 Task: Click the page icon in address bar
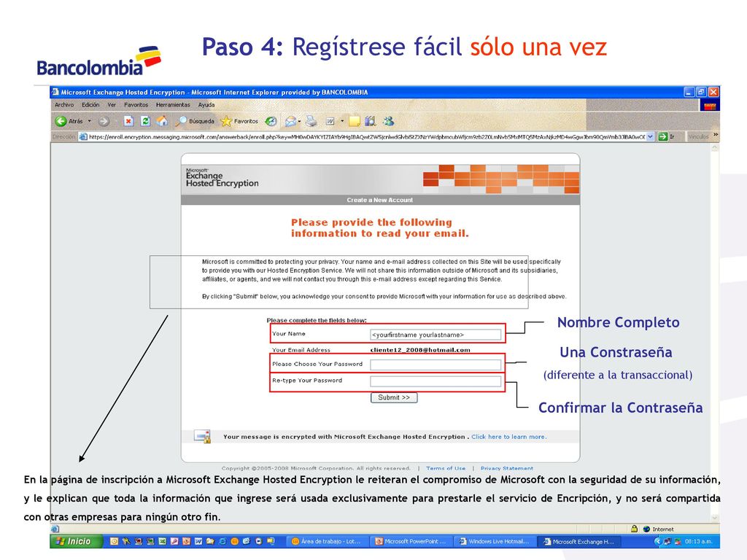[x=83, y=136]
